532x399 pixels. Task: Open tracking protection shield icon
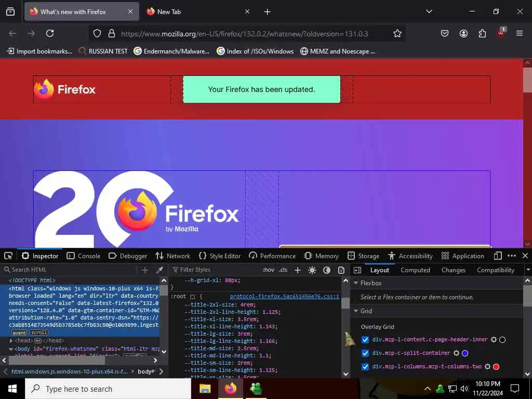tap(97, 33)
